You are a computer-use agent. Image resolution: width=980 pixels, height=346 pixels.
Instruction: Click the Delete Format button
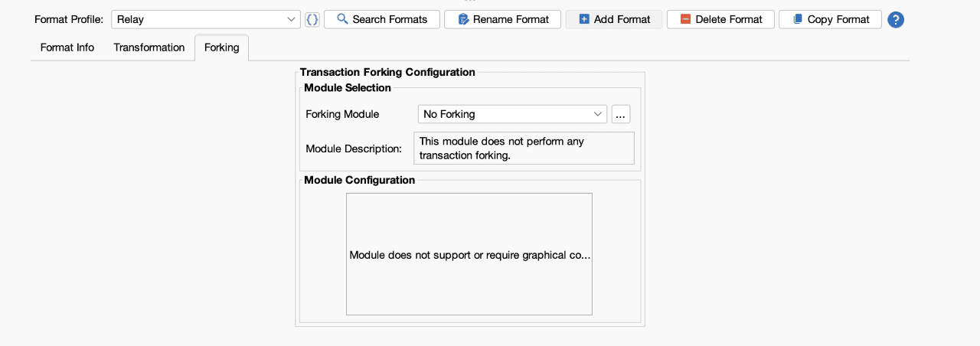click(x=720, y=19)
